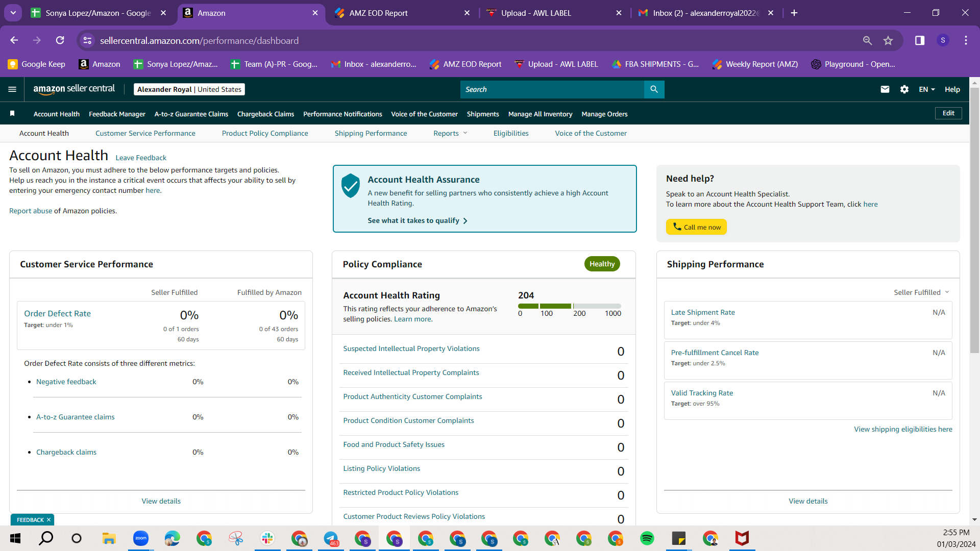The width and height of the screenshot is (980, 551).
Task: Open Feedback Manager in top navigation
Action: coord(117,114)
